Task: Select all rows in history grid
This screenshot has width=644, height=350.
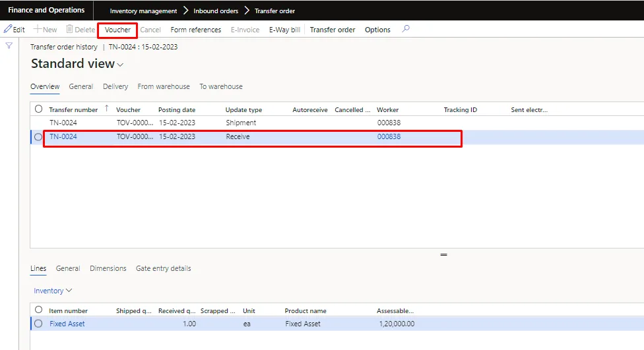Action: pos(39,109)
